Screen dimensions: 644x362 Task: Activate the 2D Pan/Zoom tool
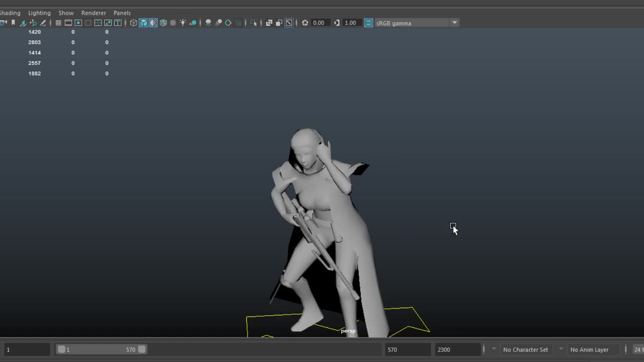click(33, 23)
